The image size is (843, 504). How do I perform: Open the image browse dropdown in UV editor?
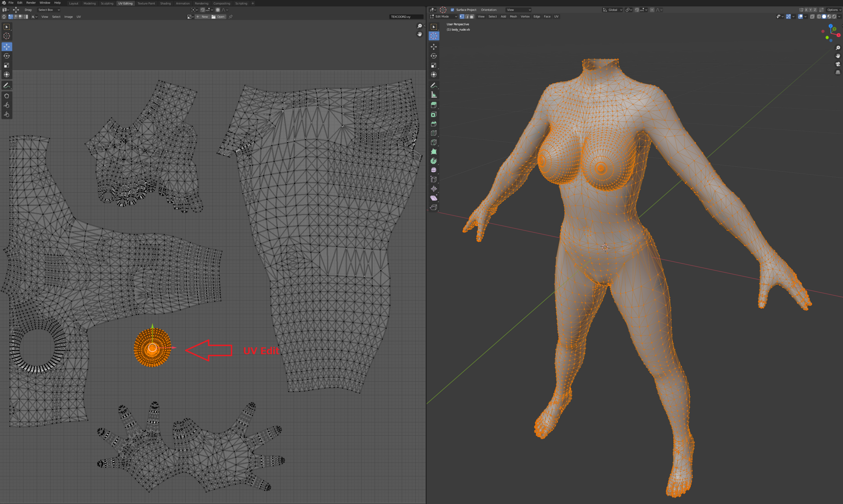190,17
